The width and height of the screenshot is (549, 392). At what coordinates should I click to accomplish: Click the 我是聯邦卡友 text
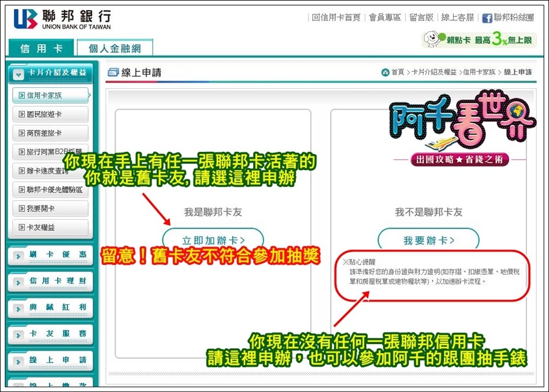(x=213, y=212)
